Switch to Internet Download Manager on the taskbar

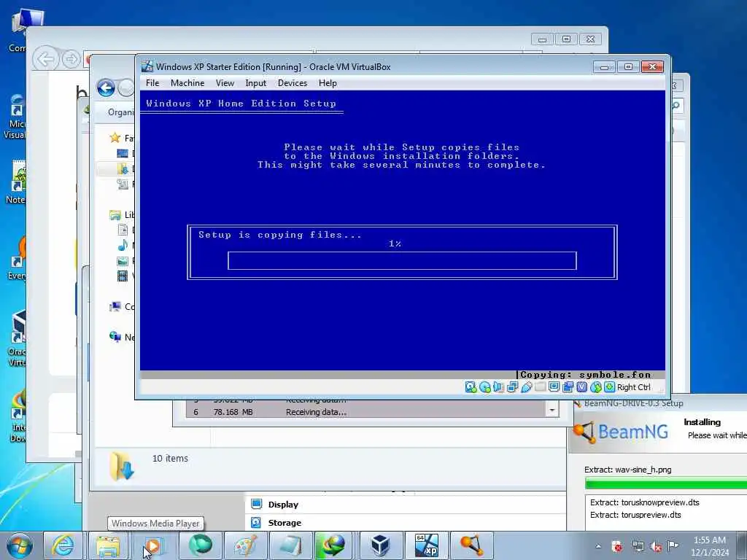pyautogui.click(x=334, y=545)
